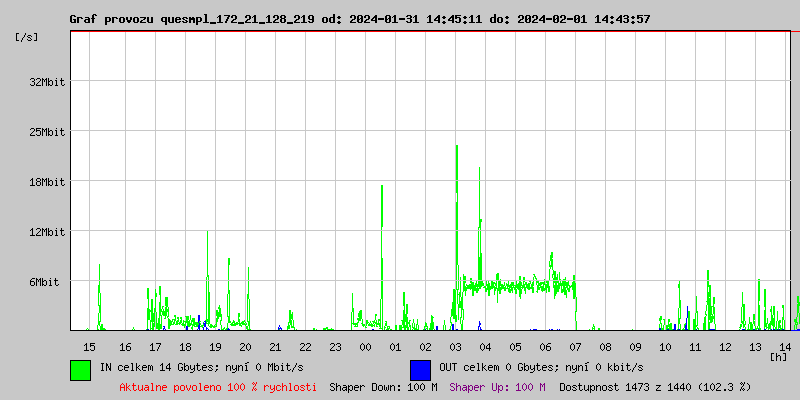Select the 6Mbit y-axis label

pos(44,282)
